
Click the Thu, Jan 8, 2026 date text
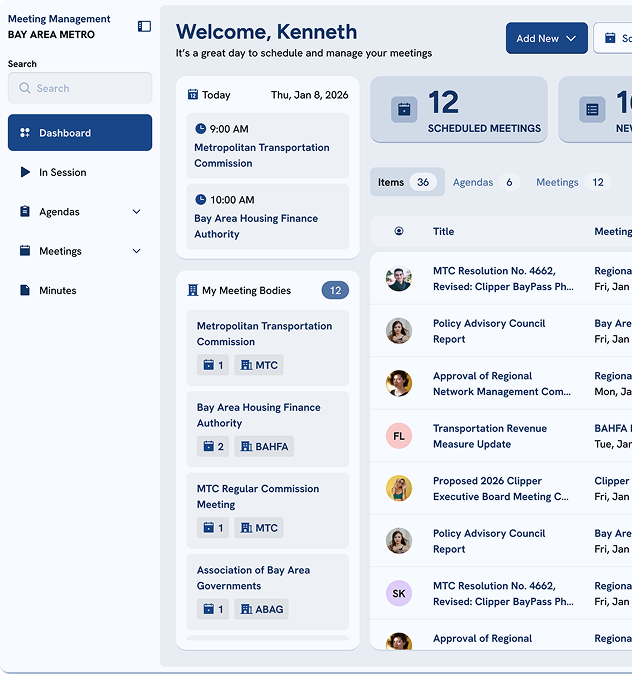click(309, 95)
